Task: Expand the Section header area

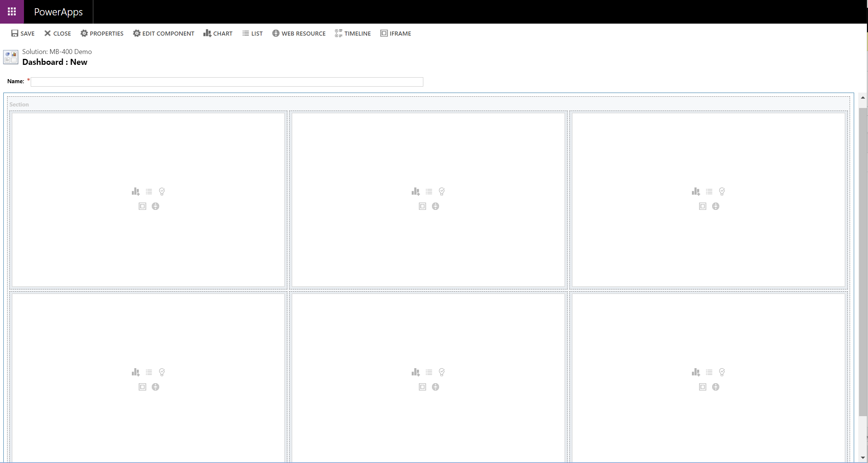Action: (19, 104)
